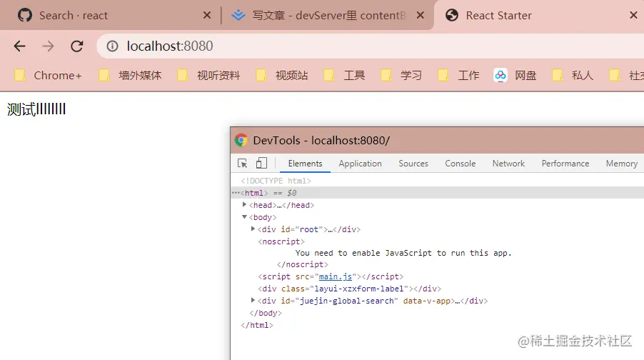Open the 视频站 bookmark folder
Viewport: 644px width, 360px height.
click(x=282, y=76)
